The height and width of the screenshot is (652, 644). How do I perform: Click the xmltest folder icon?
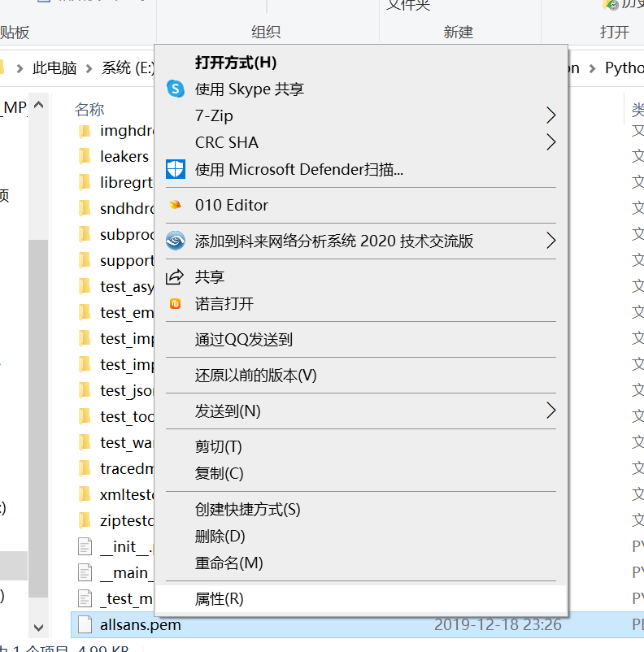pyautogui.click(x=85, y=494)
